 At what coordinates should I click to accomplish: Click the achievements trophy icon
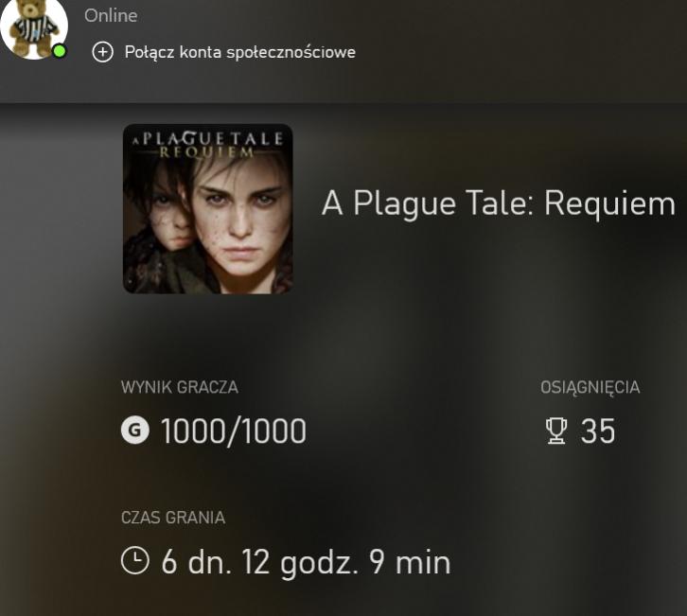557,431
